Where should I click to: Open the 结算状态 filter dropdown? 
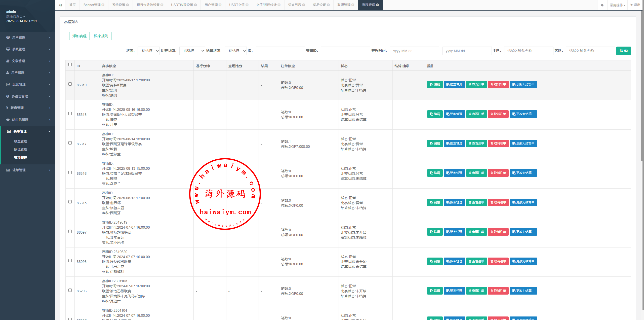(x=235, y=51)
